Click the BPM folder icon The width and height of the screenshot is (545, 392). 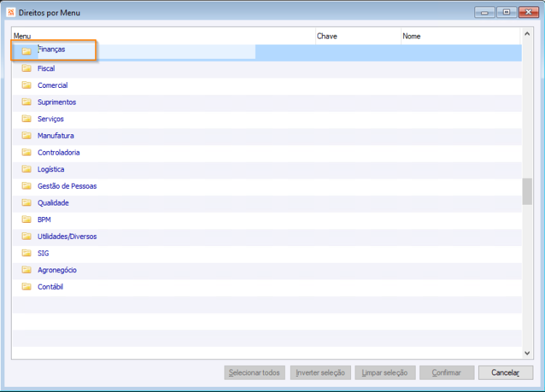(x=26, y=219)
